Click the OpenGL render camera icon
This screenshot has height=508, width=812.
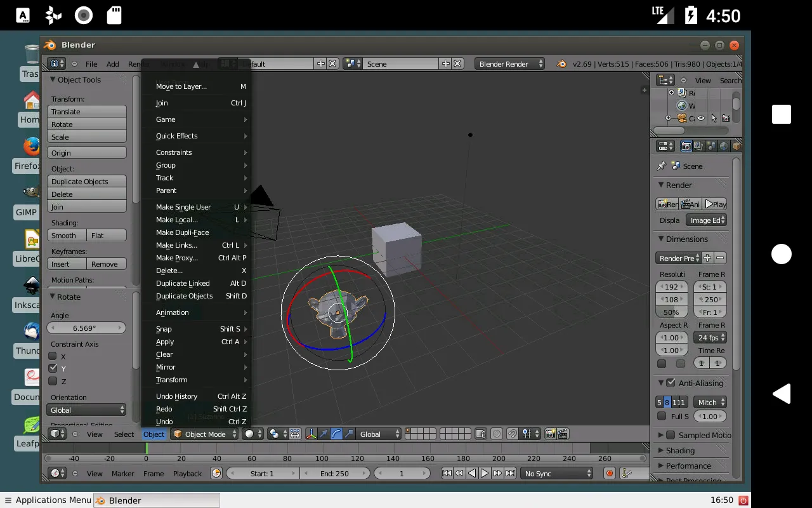550,434
